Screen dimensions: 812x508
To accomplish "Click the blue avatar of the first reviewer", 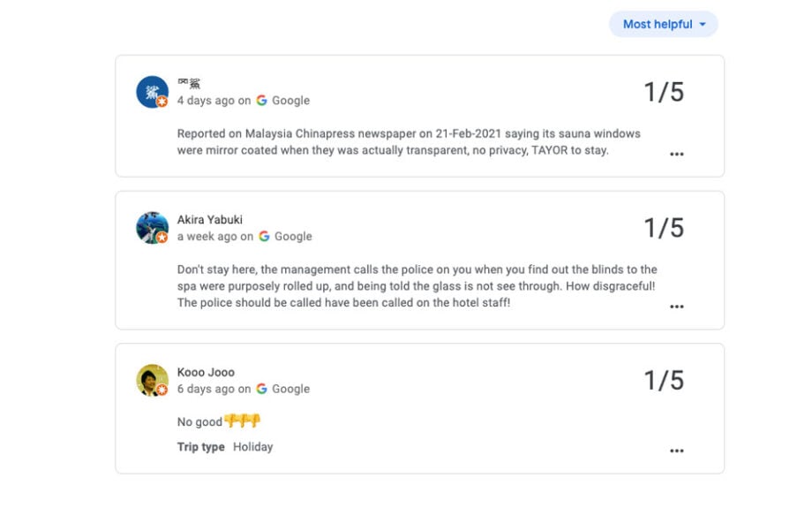I will pyautogui.click(x=152, y=92).
